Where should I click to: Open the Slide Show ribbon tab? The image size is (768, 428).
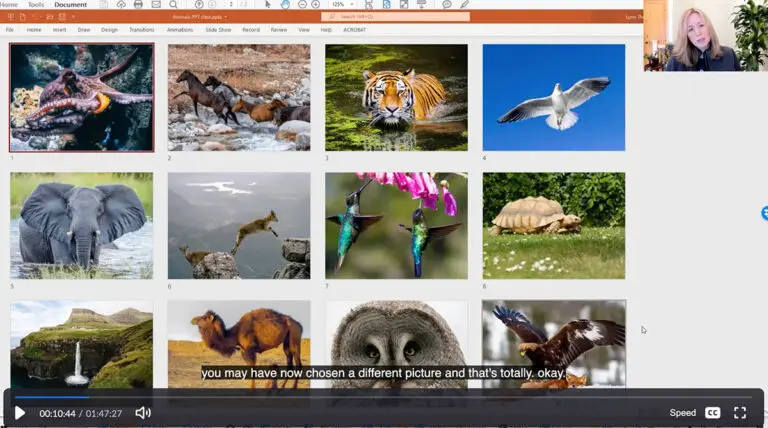point(219,30)
